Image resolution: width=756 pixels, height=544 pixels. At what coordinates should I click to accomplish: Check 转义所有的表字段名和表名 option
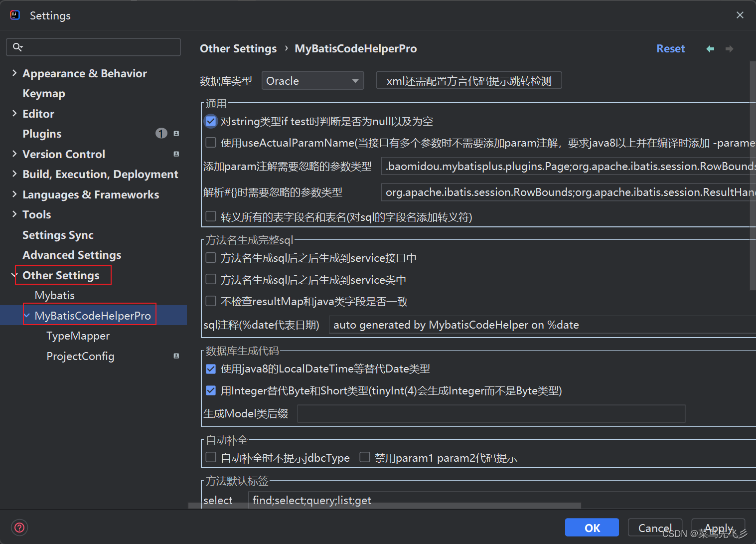(x=210, y=216)
